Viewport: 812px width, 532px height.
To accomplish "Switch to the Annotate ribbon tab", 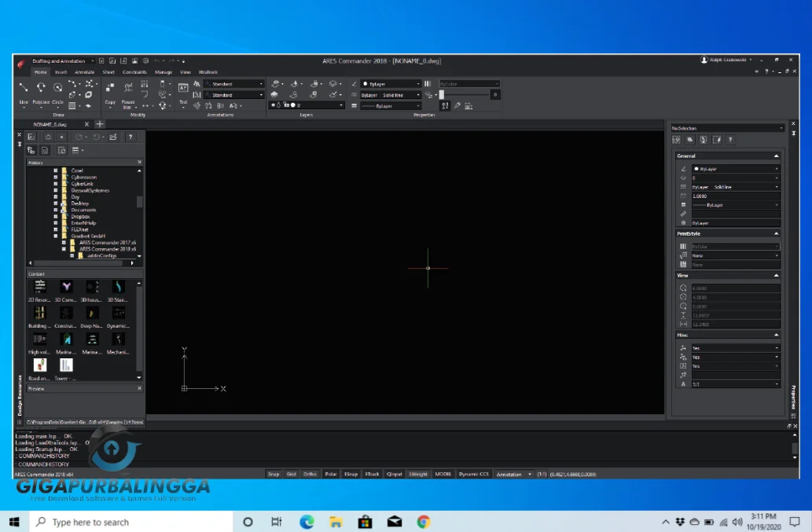I will pyautogui.click(x=85, y=72).
